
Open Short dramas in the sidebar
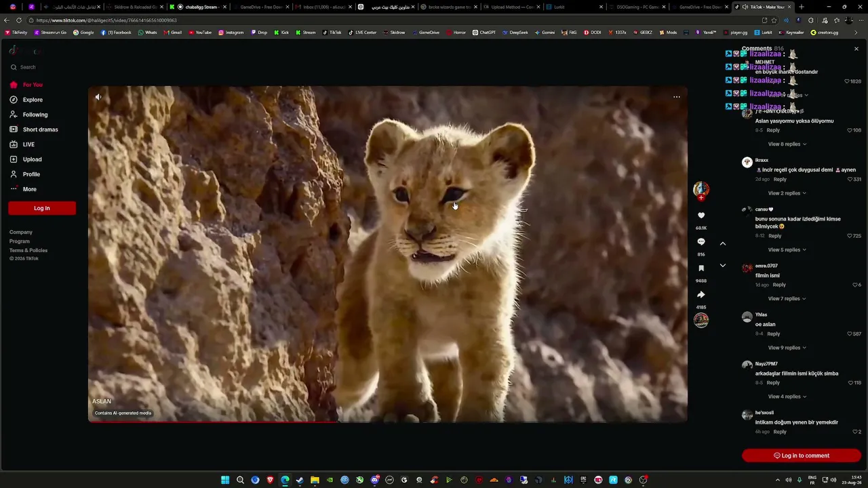[41, 129]
